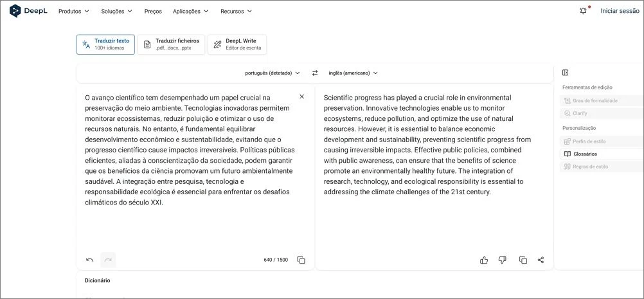Open the Preços page
The image size is (644, 299).
(153, 11)
